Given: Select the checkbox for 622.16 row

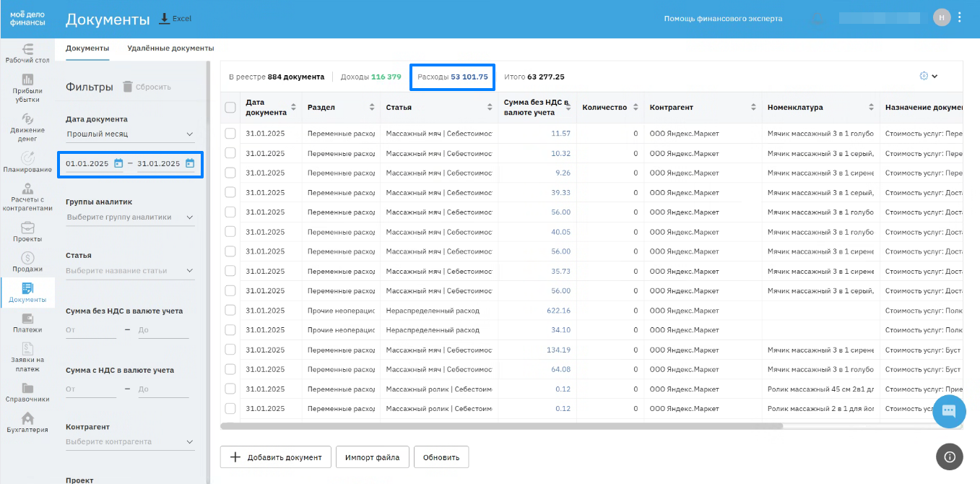Looking at the screenshot, I should click(230, 310).
